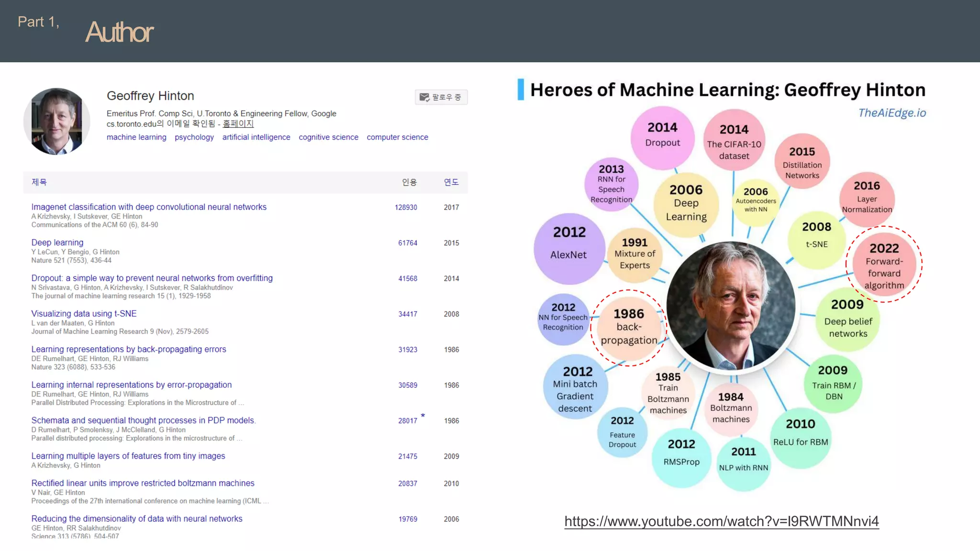Click citation count 28017
This screenshot has height=551, width=980.
point(408,421)
